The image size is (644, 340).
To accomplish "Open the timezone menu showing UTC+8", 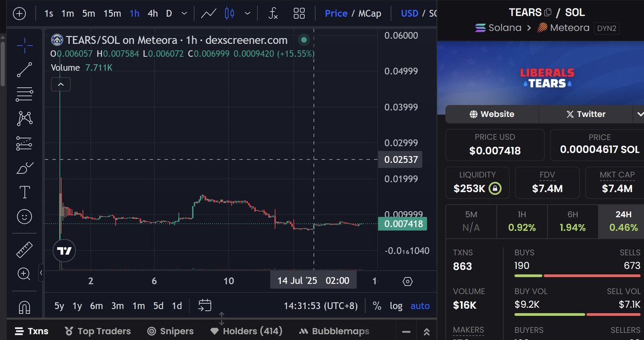I will [x=320, y=306].
